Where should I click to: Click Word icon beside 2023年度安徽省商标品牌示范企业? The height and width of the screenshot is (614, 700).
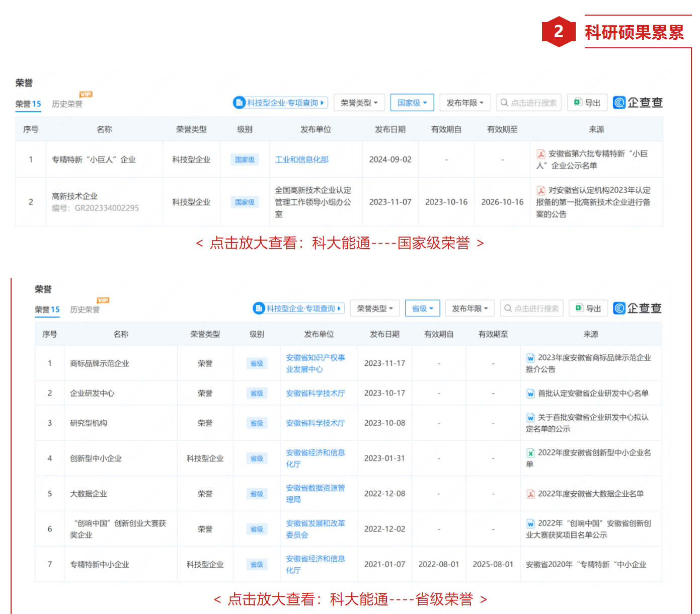[x=530, y=358]
